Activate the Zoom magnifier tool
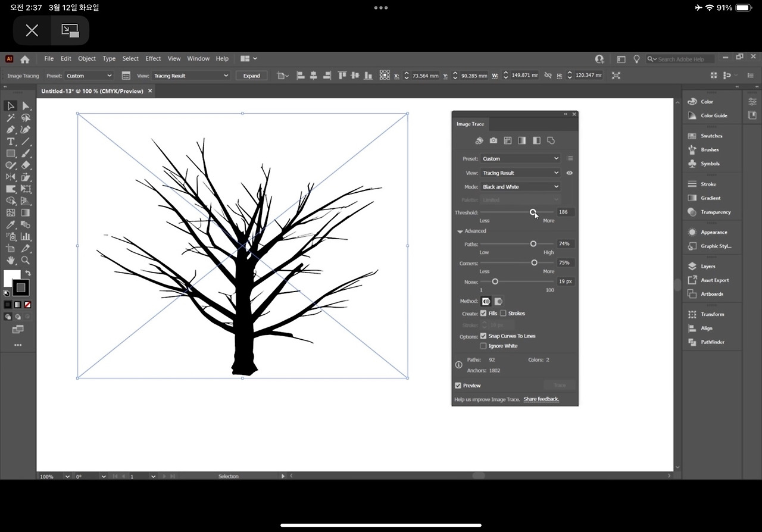Screen dimensions: 762x532 click(x=26, y=260)
